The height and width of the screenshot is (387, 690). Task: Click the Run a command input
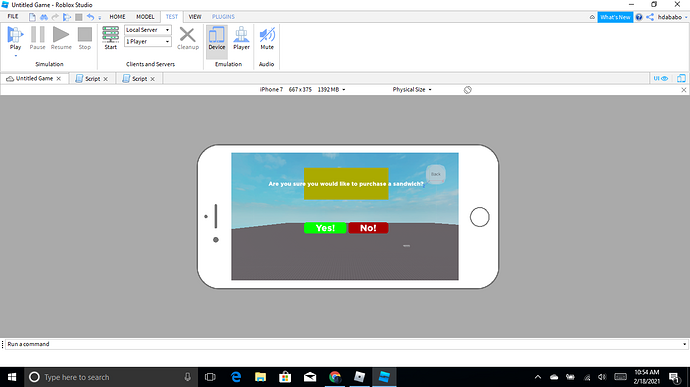[x=343, y=344]
